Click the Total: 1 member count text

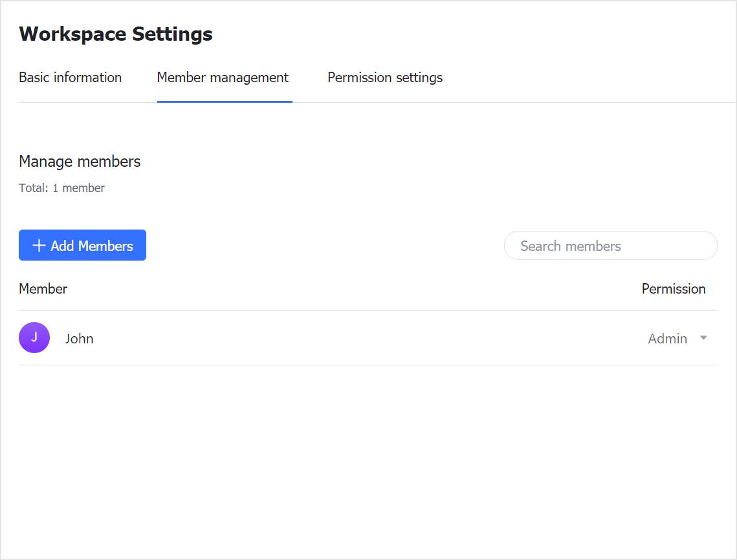pos(61,188)
